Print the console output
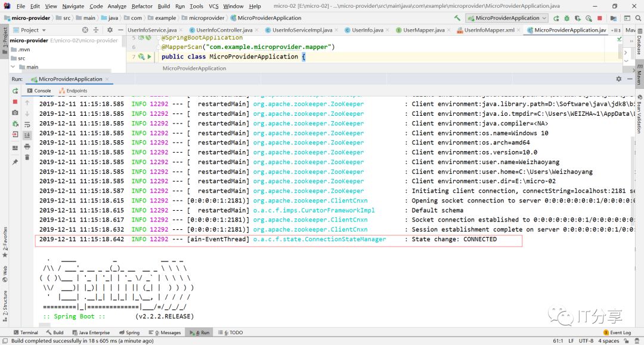 27,146
